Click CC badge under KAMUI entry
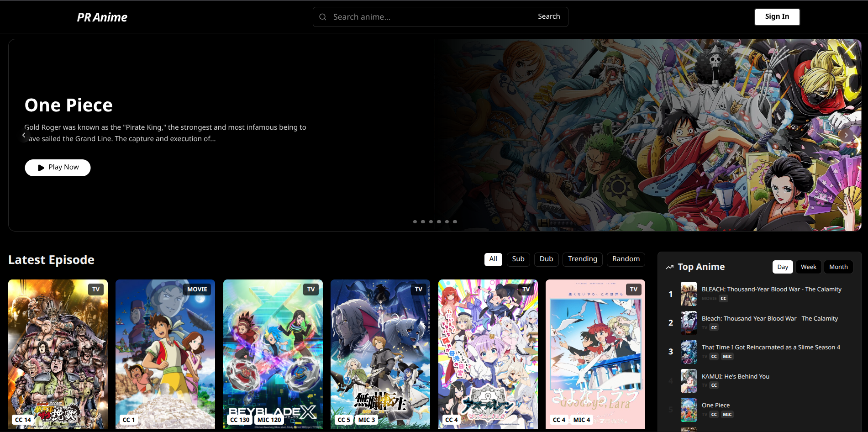This screenshot has width=868, height=432. (x=714, y=385)
